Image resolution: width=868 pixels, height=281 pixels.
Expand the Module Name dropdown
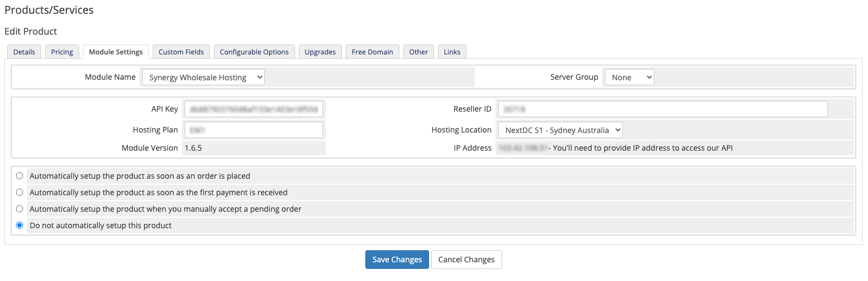[x=203, y=78]
